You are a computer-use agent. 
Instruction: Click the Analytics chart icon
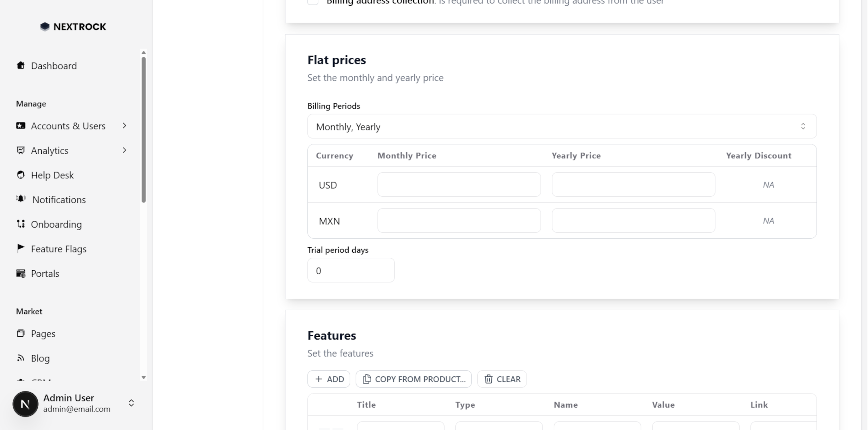[21, 150]
